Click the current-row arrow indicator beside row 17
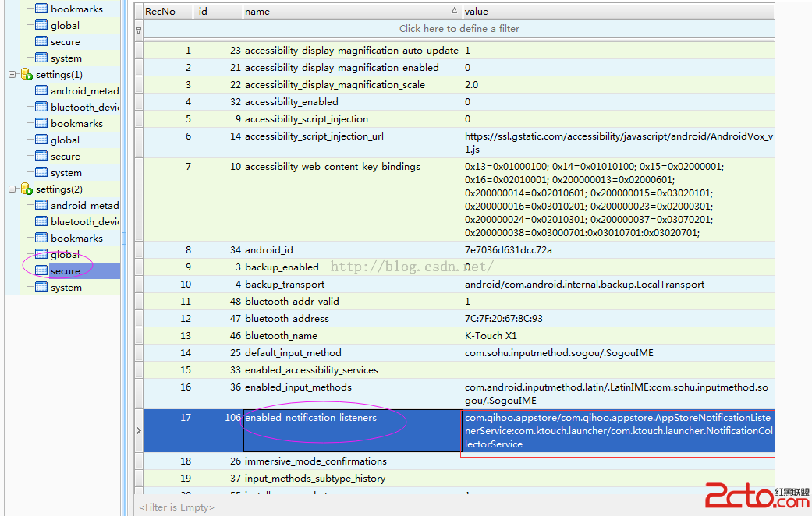The image size is (812, 516). (139, 430)
